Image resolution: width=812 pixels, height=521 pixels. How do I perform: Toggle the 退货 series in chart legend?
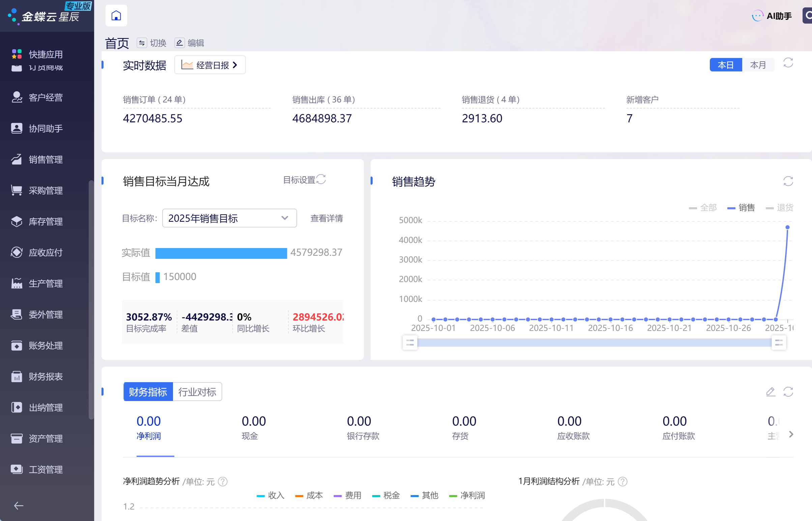(780, 207)
